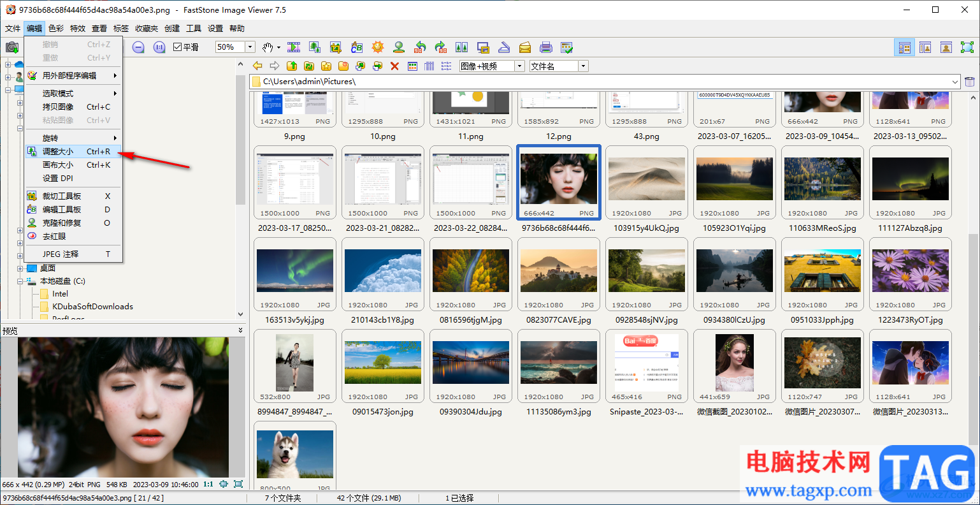Open 用外部程序编辑 submenu

pyautogui.click(x=73, y=75)
